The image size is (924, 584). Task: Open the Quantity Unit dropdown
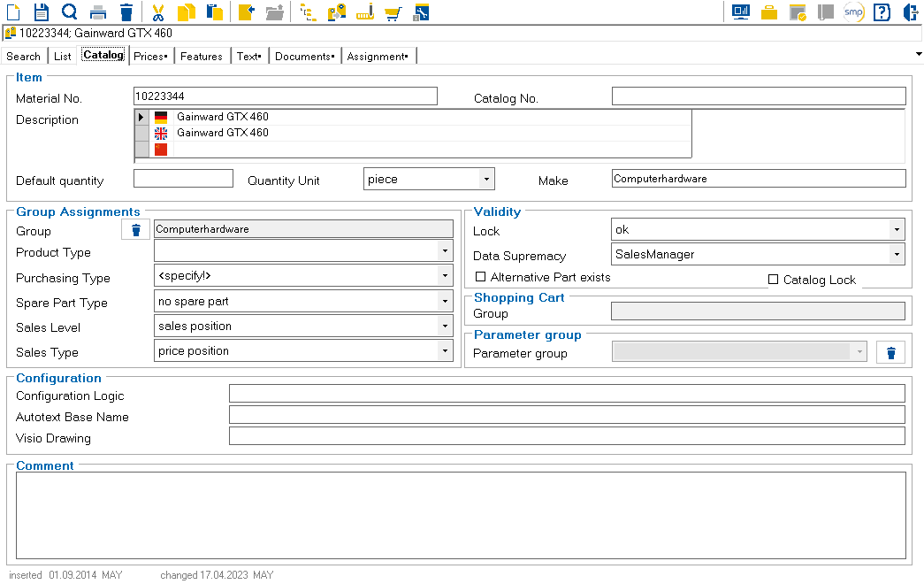[x=486, y=180]
